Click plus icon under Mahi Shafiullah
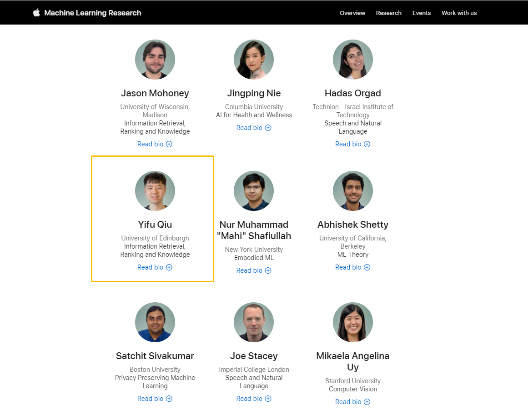 coord(268,270)
